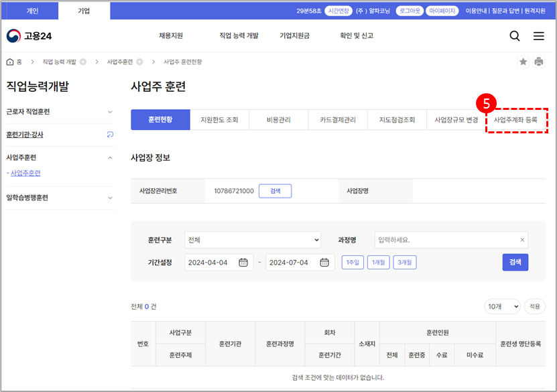
Task: Open the 훈련구분 dropdown
Action: (253, 240)
